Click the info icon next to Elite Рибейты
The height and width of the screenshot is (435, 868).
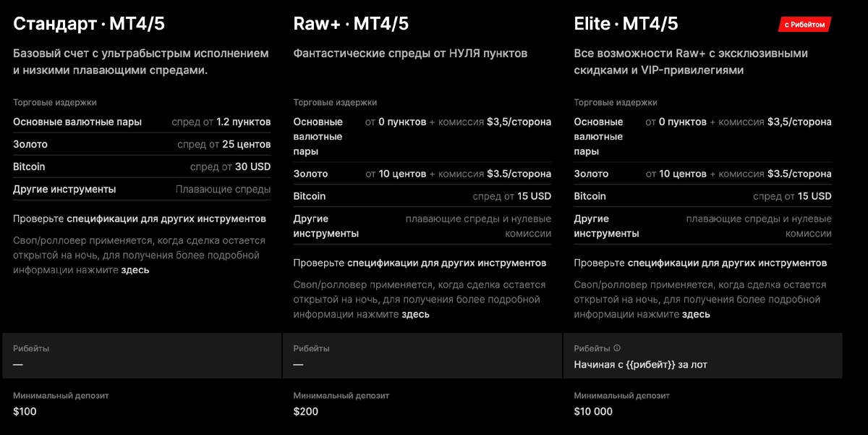617,348
